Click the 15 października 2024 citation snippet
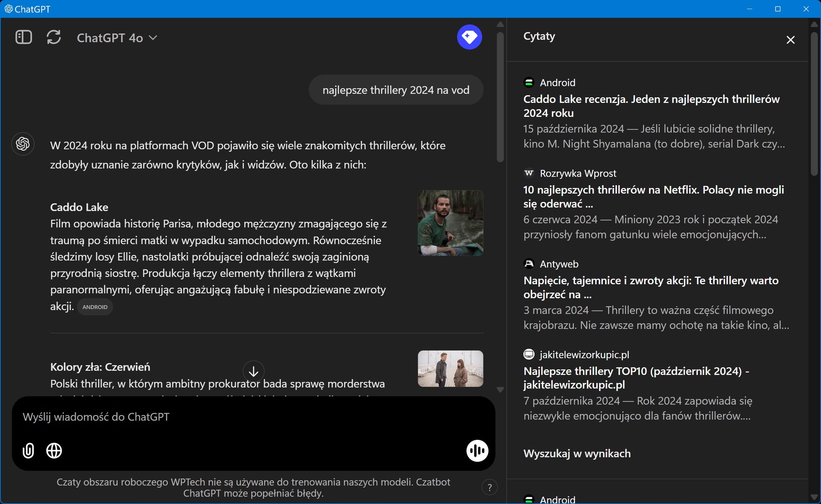This screenshot has width=821, height=504. [x=654, y=136]
